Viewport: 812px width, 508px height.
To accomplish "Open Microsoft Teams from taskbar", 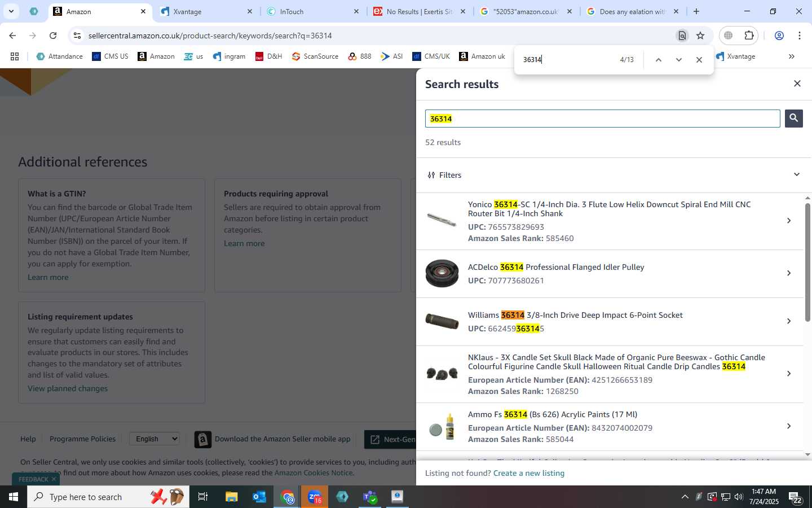I will (370, 497).
